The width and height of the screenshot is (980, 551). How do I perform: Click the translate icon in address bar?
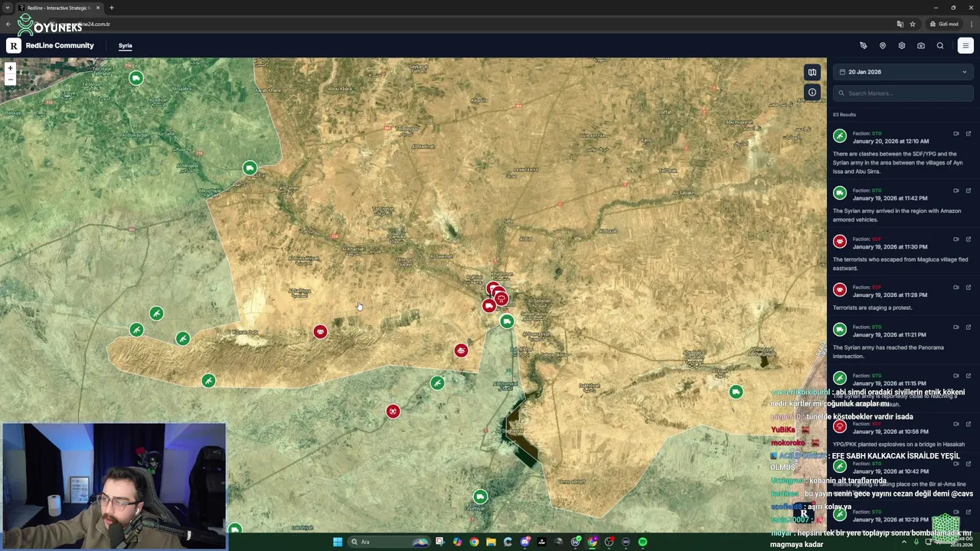[x=900, y=24]
